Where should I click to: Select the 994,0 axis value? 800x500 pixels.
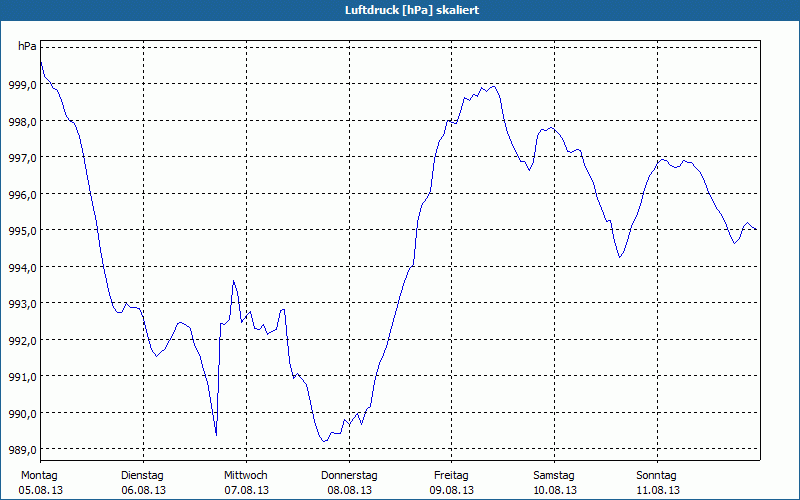(x=23, y=267)
